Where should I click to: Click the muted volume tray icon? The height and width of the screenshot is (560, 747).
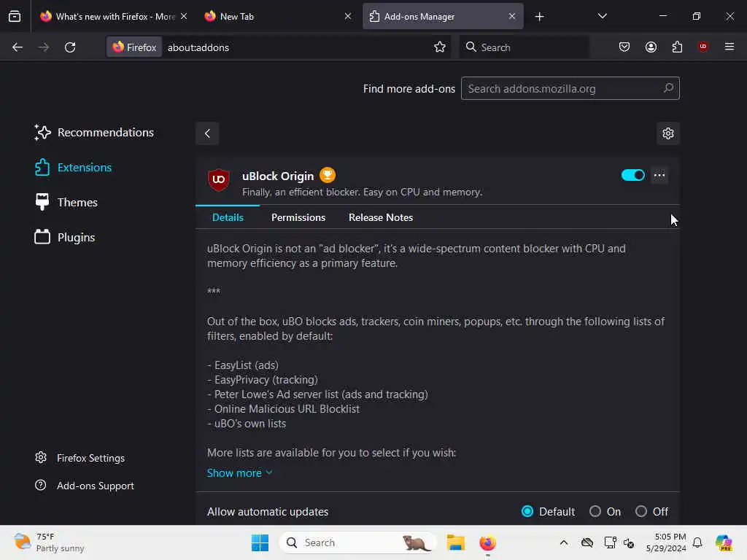coord(629,542)
